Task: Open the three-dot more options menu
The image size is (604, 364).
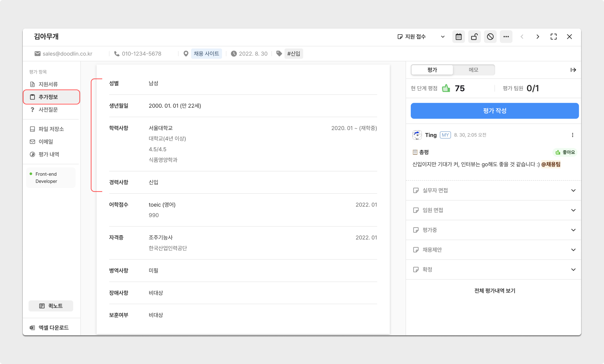Action: [506, 37]
